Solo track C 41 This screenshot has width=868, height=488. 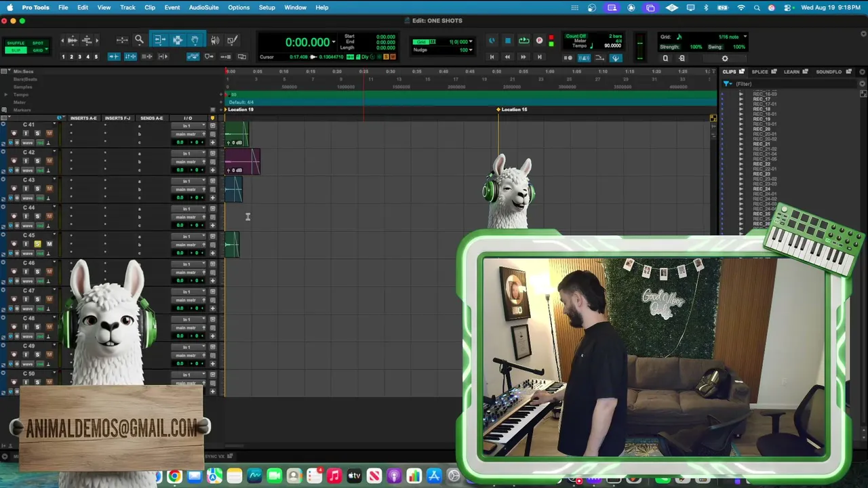coord(37,134)
